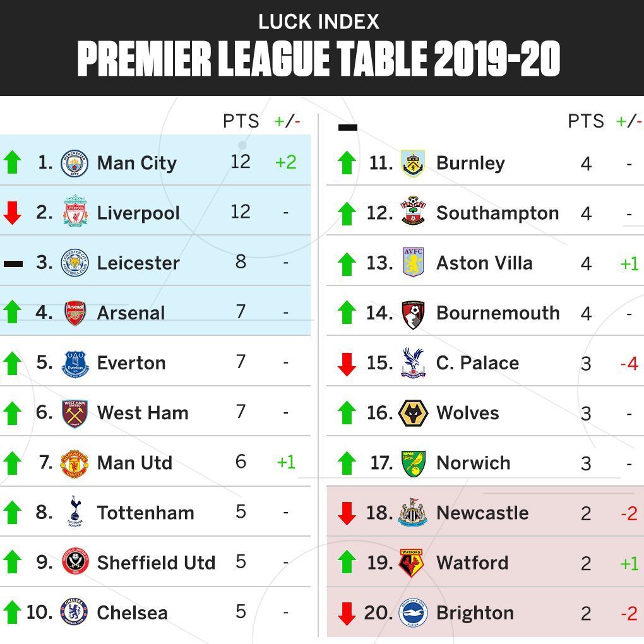
Task: Click black dash beside Leicester
Action: tap(13, 263)
